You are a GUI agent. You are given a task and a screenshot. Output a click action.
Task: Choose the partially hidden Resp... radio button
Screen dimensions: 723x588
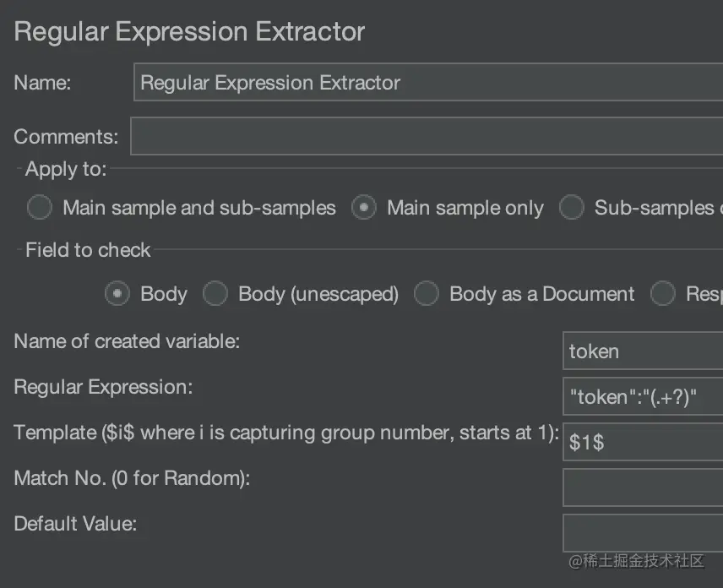(663, 294)
